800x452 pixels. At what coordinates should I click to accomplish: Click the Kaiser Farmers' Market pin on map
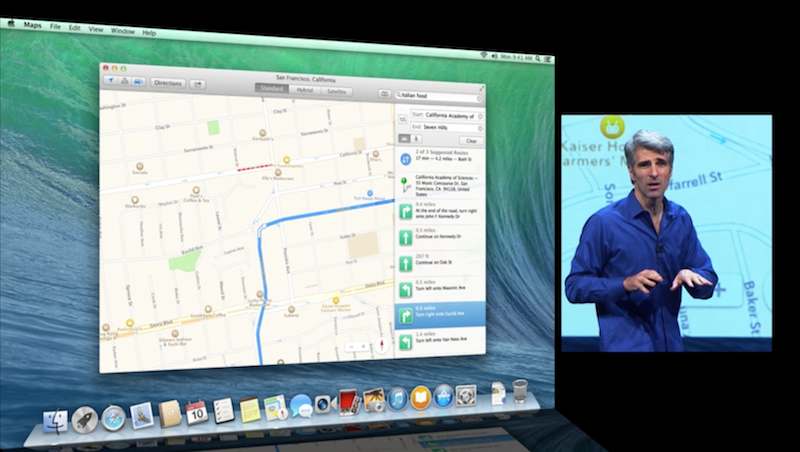[336, 300]
